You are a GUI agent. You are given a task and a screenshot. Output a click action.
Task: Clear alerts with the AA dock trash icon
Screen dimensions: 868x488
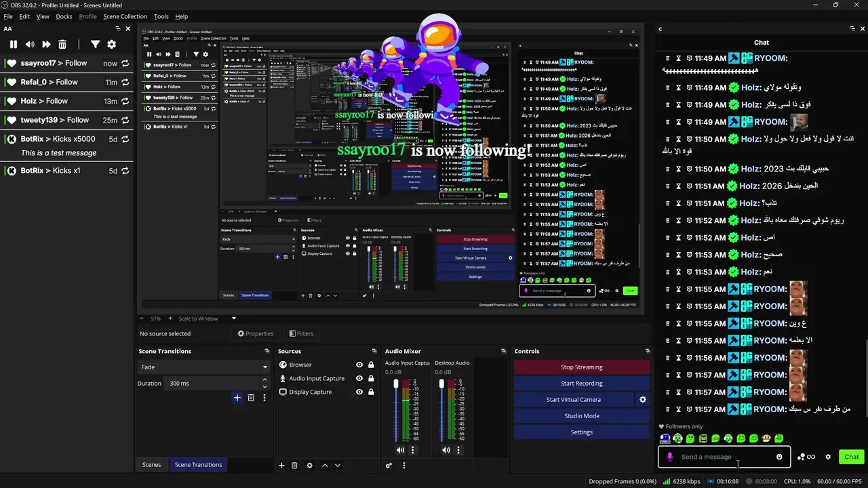62,45
